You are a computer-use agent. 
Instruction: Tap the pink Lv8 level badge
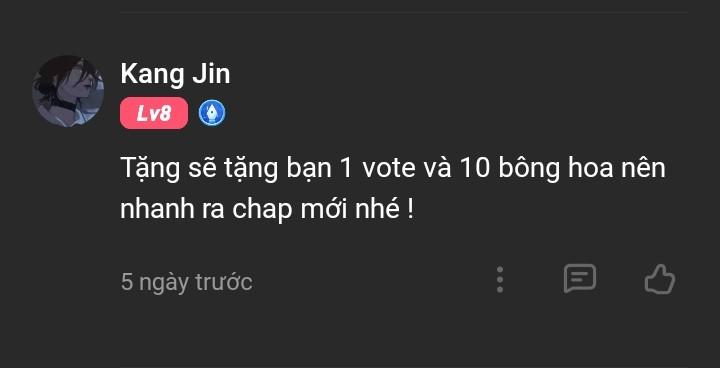(x=154, y=113)
